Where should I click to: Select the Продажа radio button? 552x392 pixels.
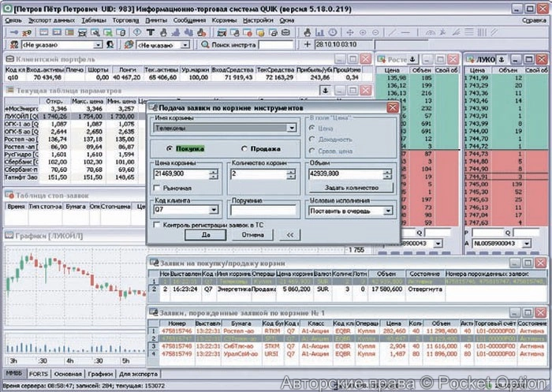(x=244, y=148)
